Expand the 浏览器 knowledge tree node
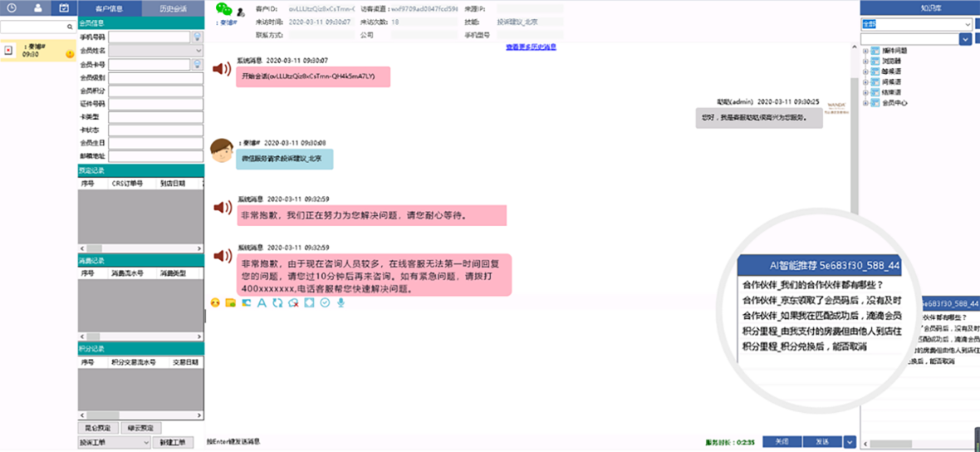980x452 pixels. (866, 61)
